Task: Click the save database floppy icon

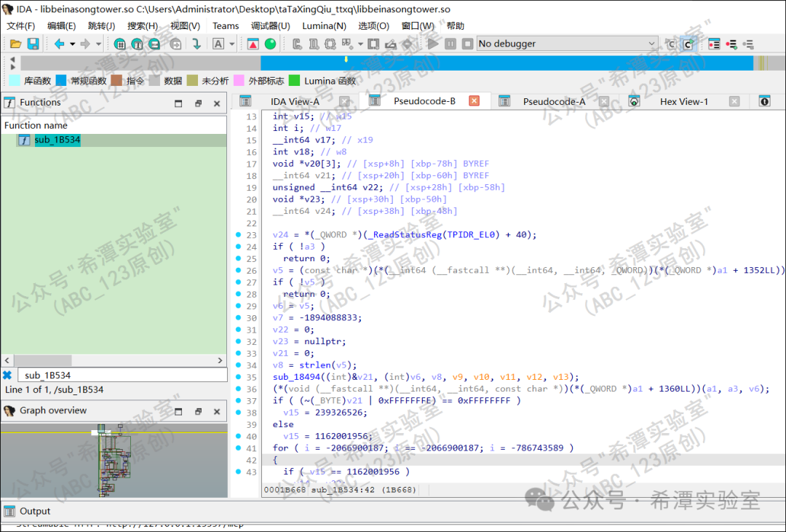Action: (x=33, y=44)
